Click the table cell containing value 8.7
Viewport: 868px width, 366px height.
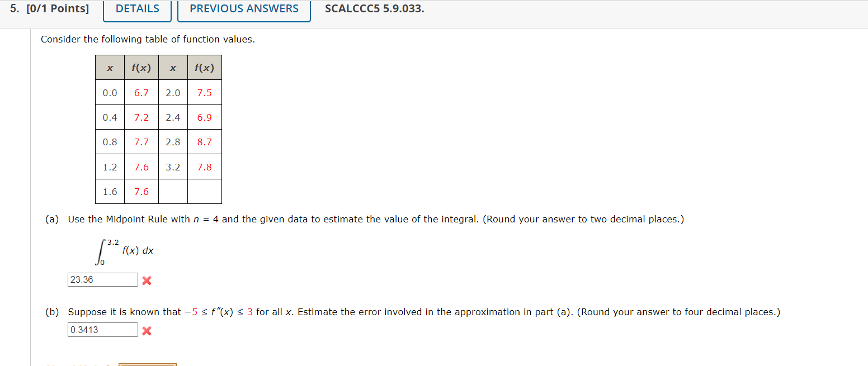(x=204, y=142)
